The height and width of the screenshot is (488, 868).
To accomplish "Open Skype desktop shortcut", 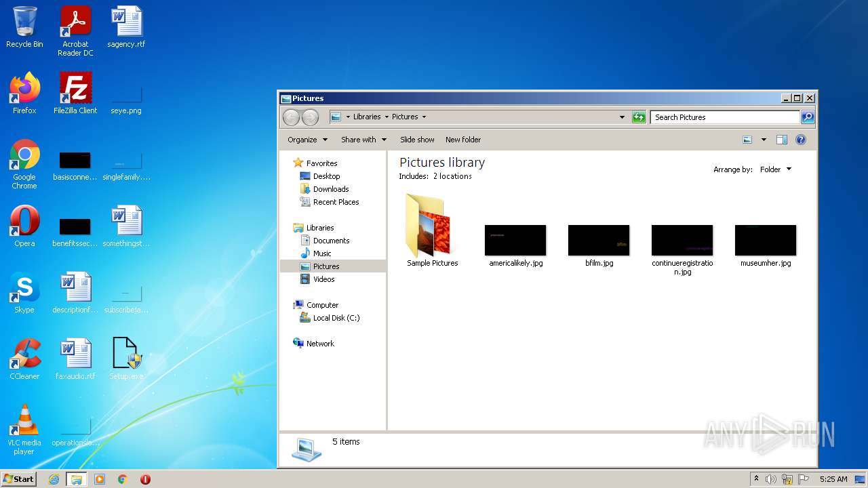I will click(x=24, y=293).
